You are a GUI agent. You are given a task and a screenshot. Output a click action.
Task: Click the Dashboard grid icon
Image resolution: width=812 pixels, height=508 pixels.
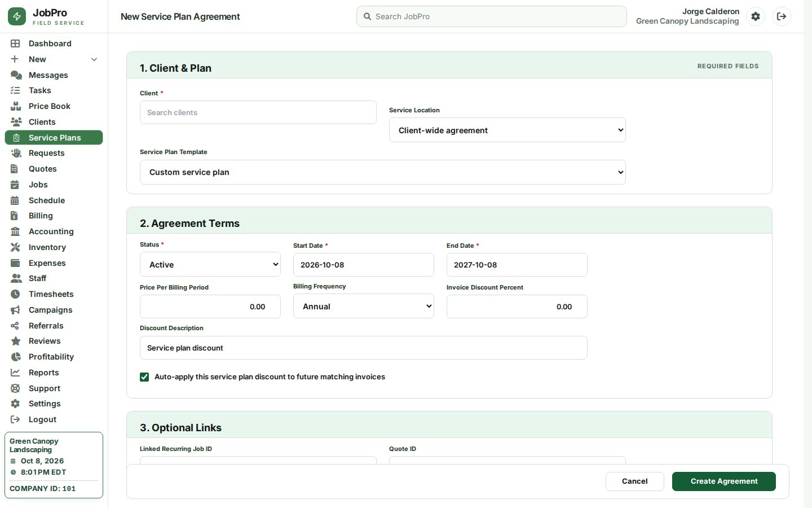(15, 43)
